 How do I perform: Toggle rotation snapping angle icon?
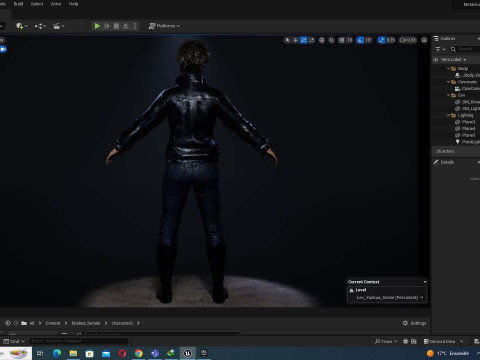click(360, 40)
